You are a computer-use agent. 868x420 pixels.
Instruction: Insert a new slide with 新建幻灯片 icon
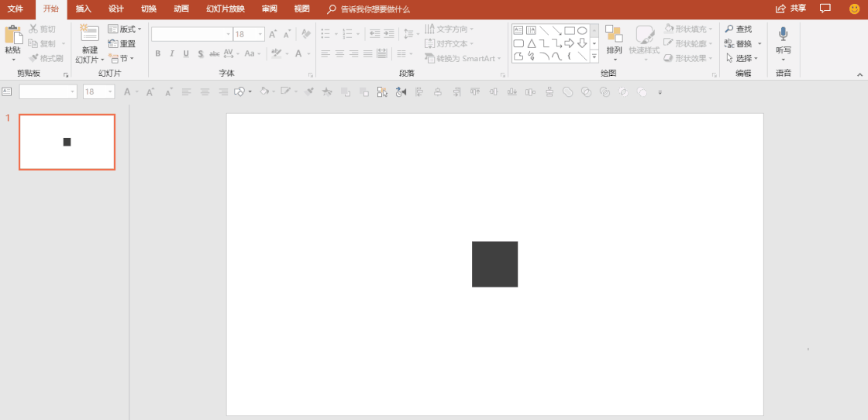(90, 34)
